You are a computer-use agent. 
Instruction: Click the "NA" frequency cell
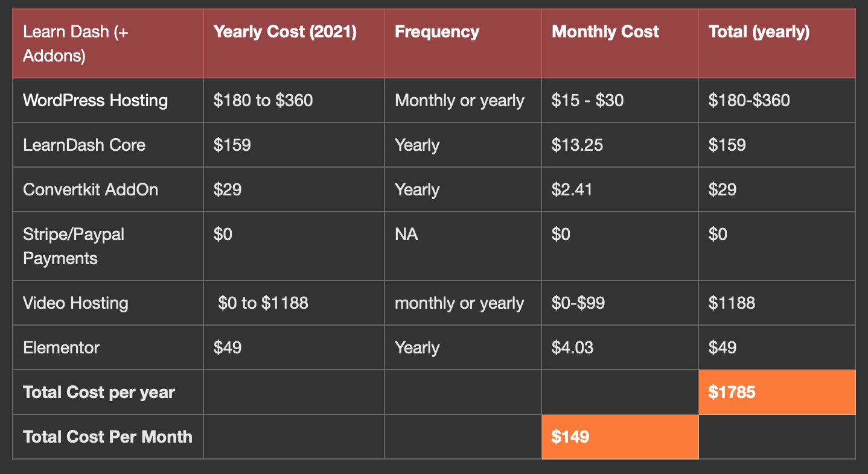tap(406, 234)
